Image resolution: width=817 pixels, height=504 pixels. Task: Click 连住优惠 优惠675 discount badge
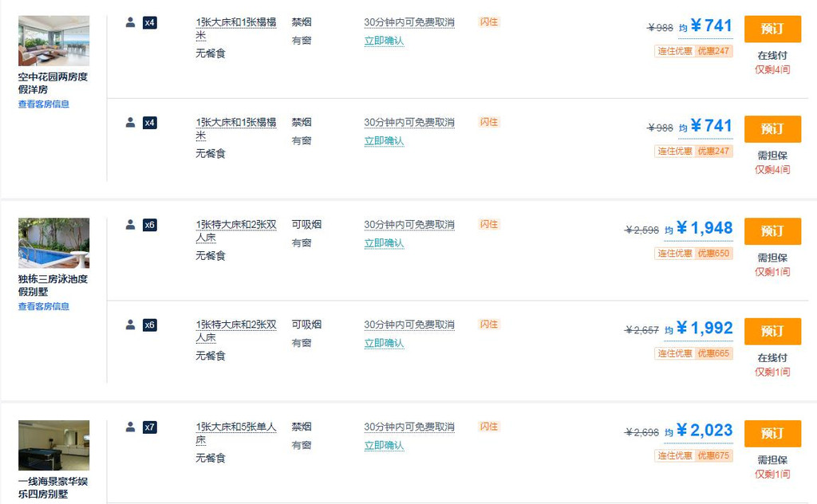(693, 455)
